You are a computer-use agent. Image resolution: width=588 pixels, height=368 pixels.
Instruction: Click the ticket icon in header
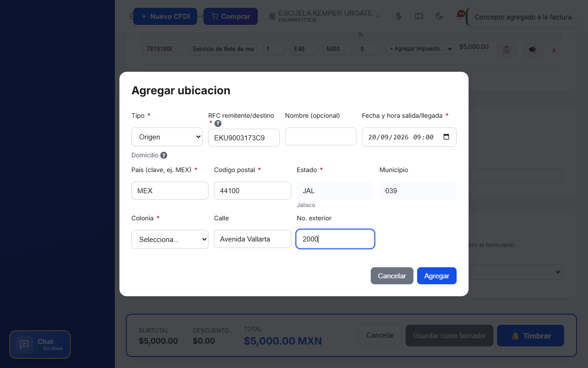pos(419,16)
